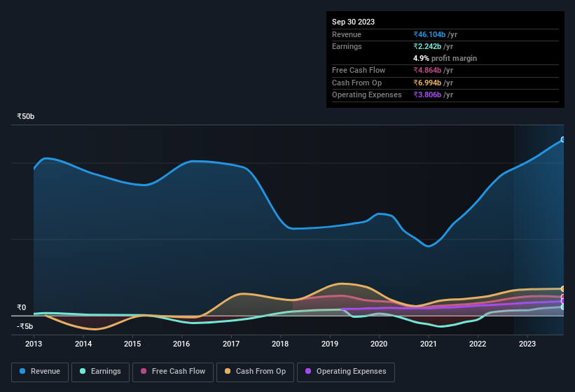Click the Free Cash Flow tooltip label

pyautogui.click(x=359, y=70)
